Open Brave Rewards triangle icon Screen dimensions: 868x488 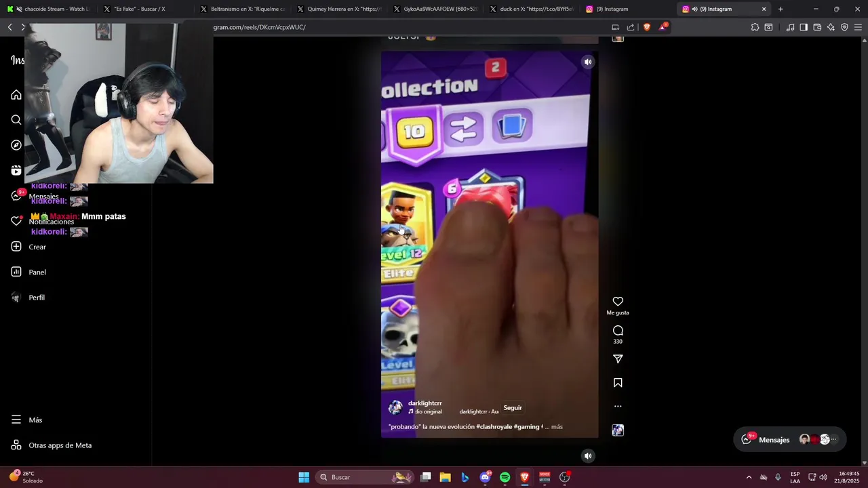pyautogui.click(x=663, y=27)
